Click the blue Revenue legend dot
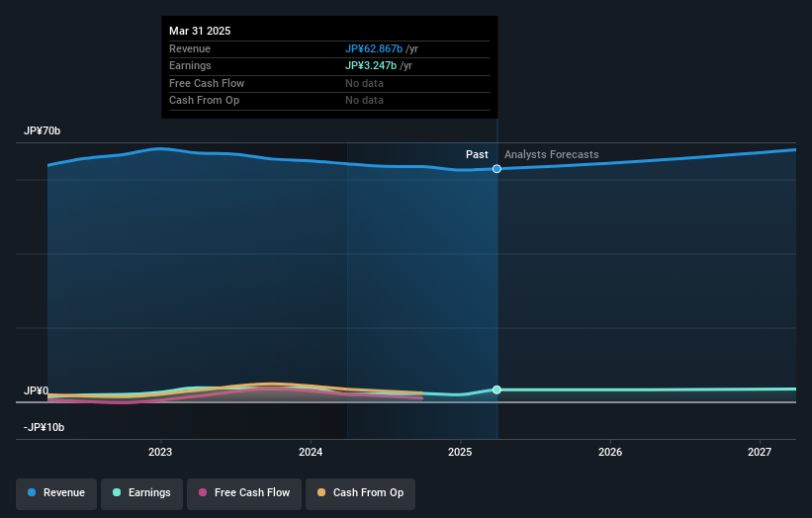Screen dimensions: 812x518 point(32,492)
